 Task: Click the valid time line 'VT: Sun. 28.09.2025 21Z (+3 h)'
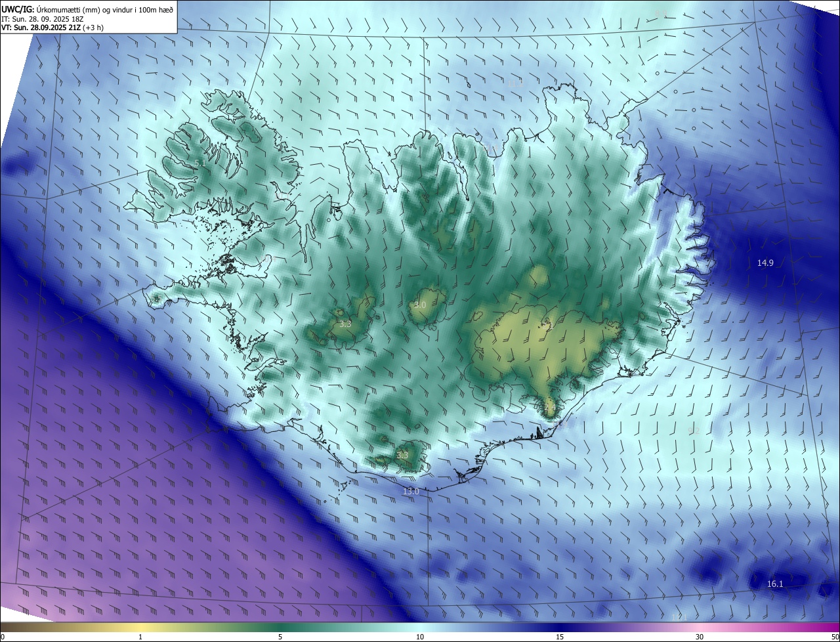click(52, 28)
